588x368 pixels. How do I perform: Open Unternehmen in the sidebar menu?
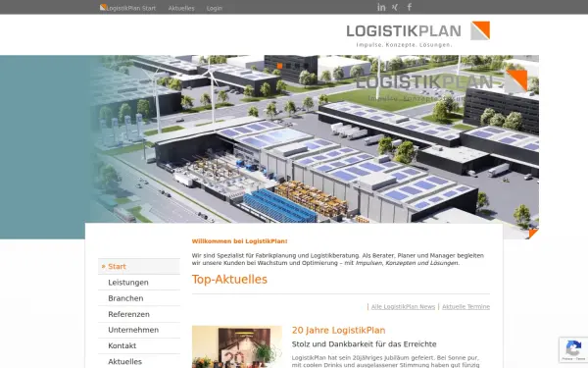tap(139, 330)
